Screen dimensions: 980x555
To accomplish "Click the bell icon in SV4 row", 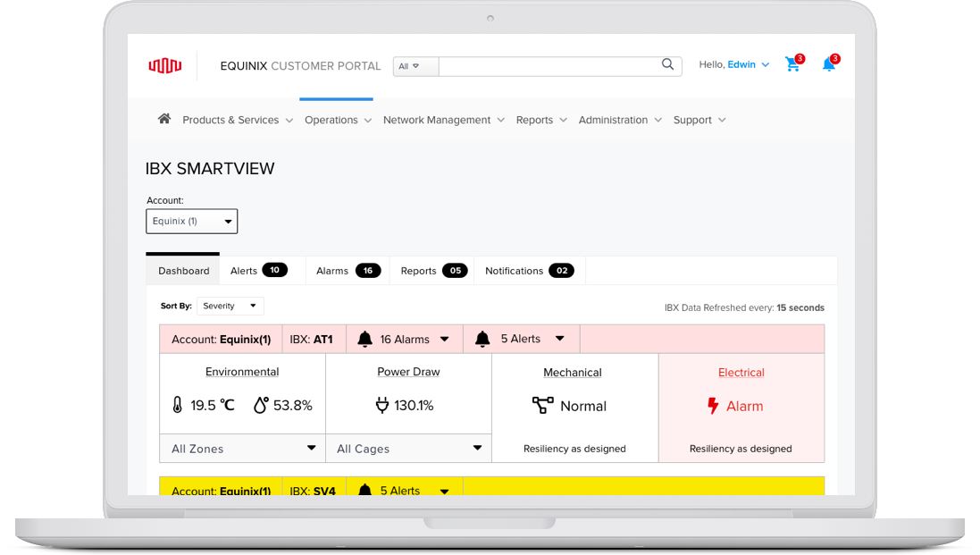I will pos(365,490).
